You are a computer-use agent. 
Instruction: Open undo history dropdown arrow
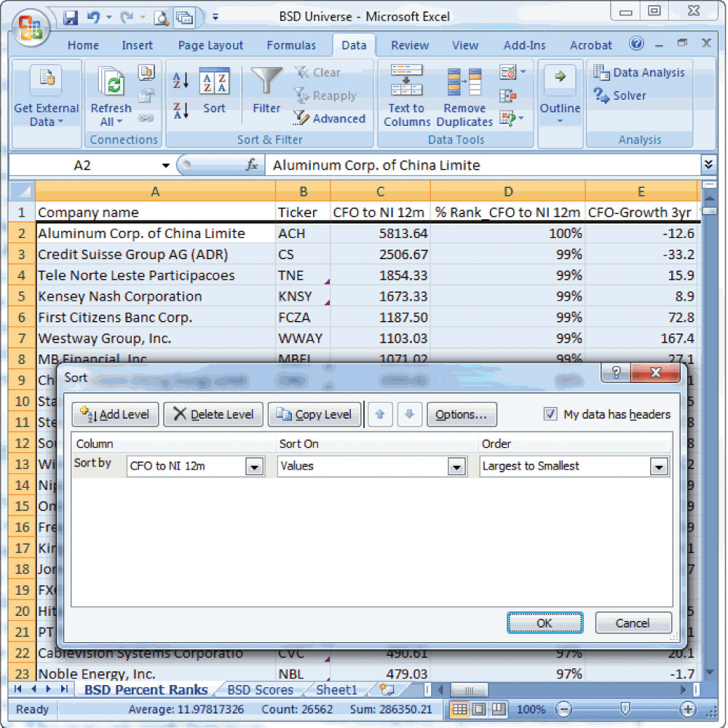tap(109, 17)
